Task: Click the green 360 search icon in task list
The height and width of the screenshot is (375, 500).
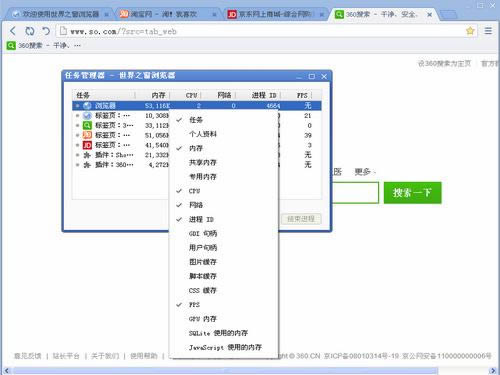Action: tap(87, 125)
